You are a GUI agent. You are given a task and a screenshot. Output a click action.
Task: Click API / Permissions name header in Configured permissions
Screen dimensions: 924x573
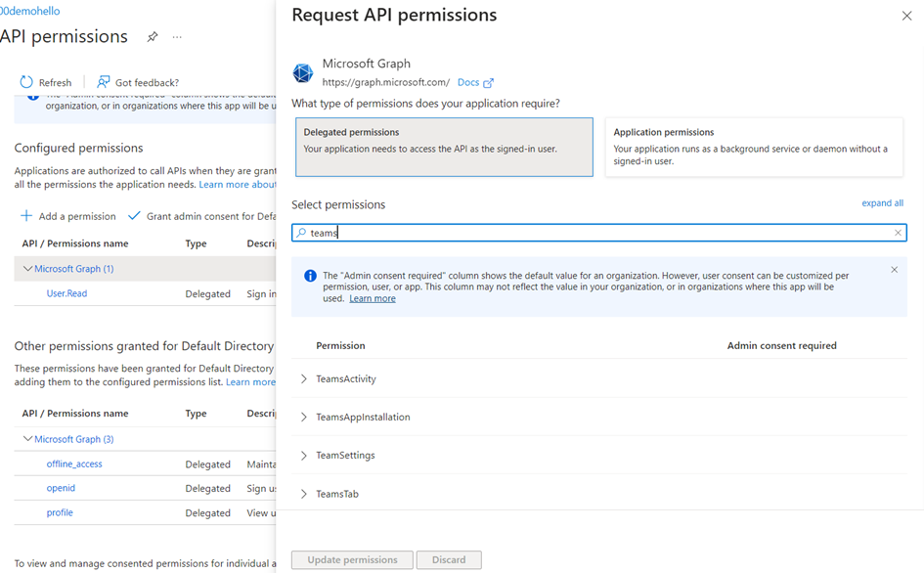75,243
